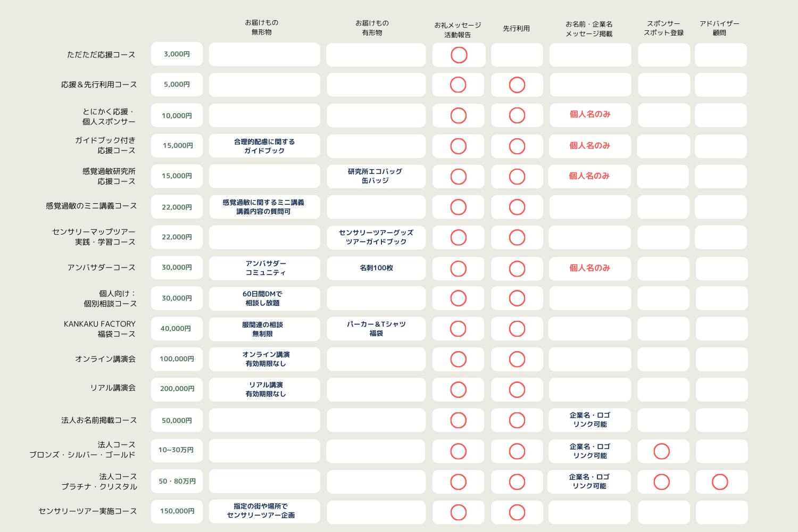This screenshot has width=798, height=532.
Task: Click the アドバイザー顧問 circle for プラチナ・クリスタル
Action: pos(719,482)
